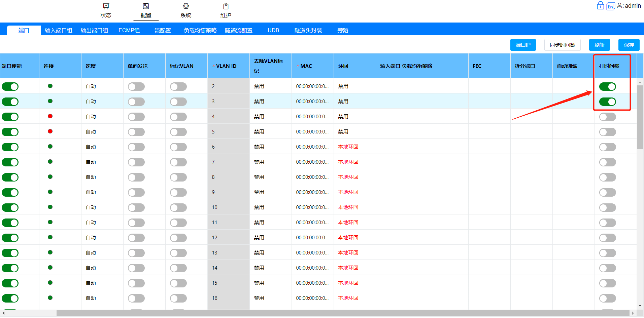
Task: Toggle 单向发送 for VLAN 3 row
Action: coord(136,102)
